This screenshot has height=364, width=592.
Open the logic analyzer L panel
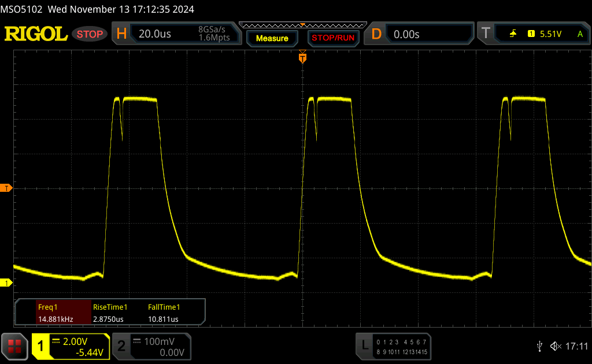[x=365, y=345]
